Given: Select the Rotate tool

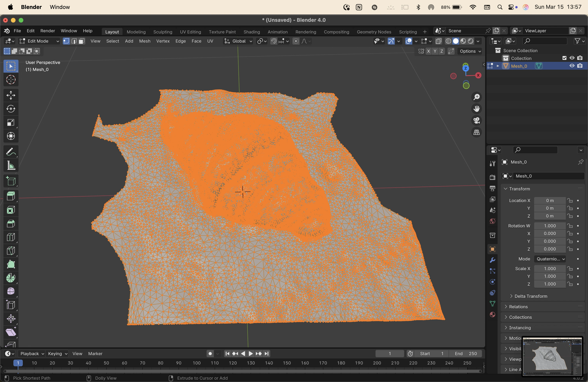Looking at the screenshot, I should [11, 109].
